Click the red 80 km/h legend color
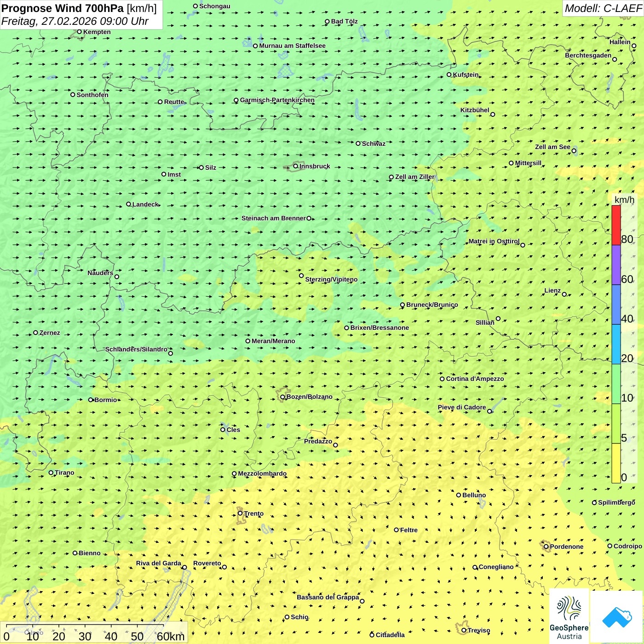The width and height of the screenshot is (644, 644). tap(616, 225)
